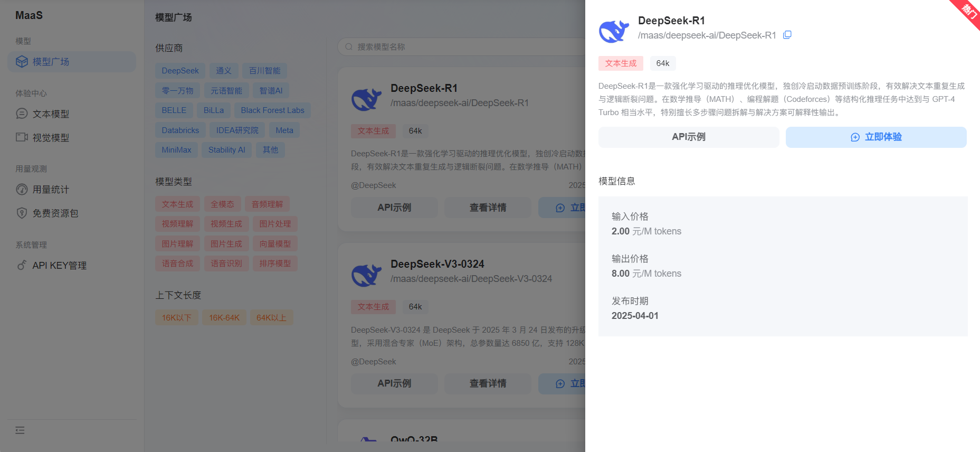Click the 免费资源包 shield icon
980x452 pixels.
tap(22, 213)
